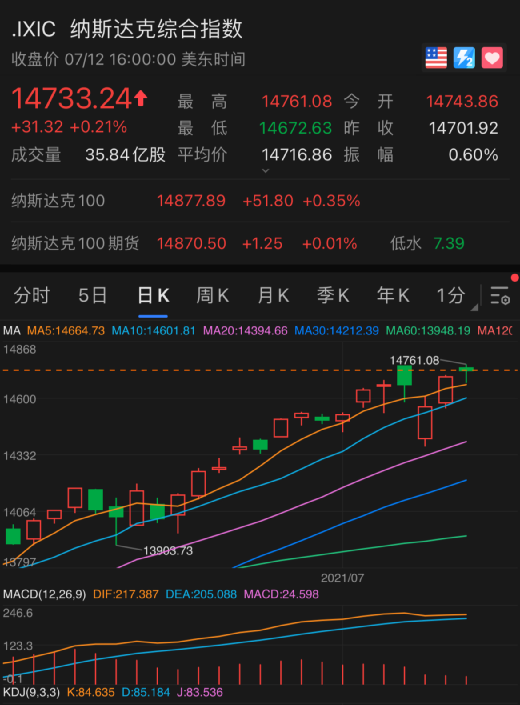Select the 月K monthly candlestick tab
The image size is (520, 705).
273,296
